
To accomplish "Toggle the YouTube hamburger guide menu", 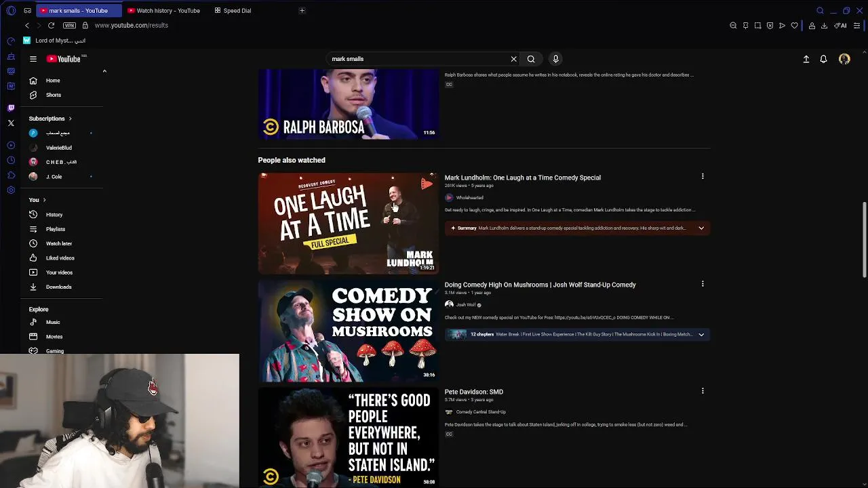I will click(33, 59).
